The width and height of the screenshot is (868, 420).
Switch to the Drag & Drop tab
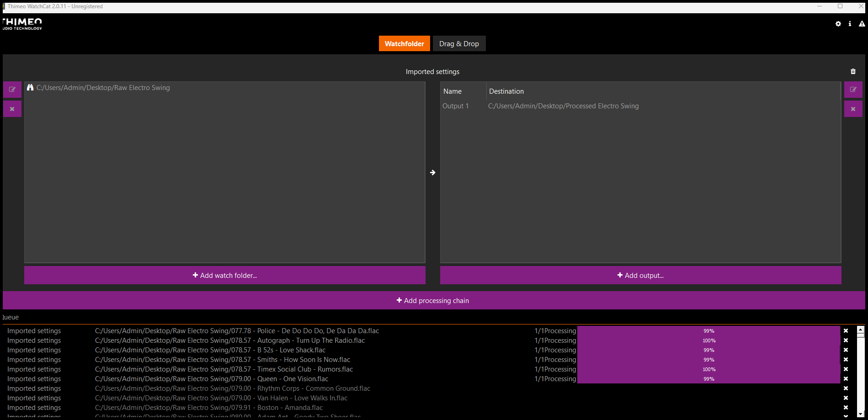click(x=459, y=44)
